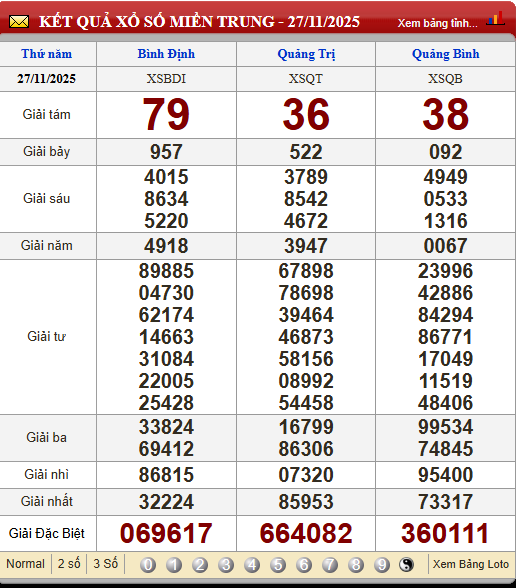518x588 pixels.
Task: Click Giải bảy number 522
Action: (x=306, y=152)
